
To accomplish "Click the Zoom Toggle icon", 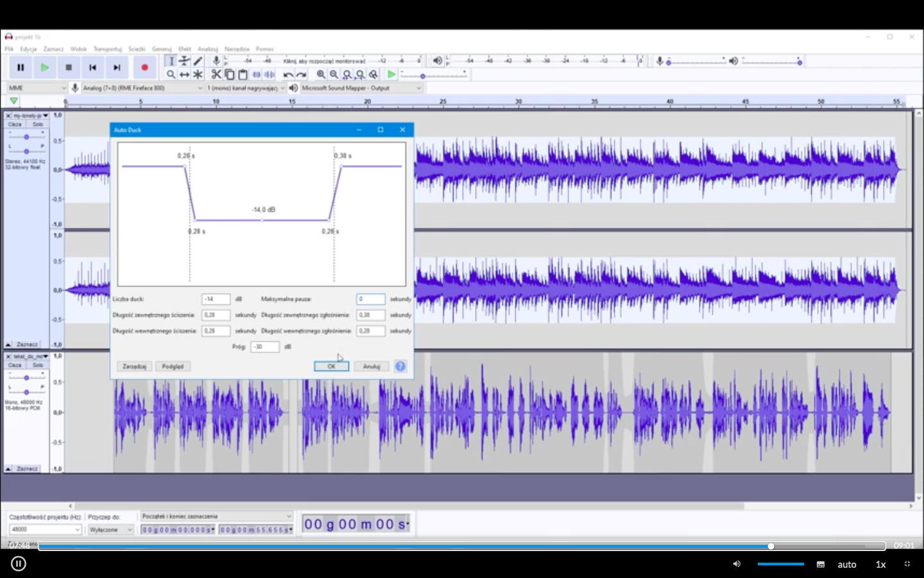I will 373,74.
